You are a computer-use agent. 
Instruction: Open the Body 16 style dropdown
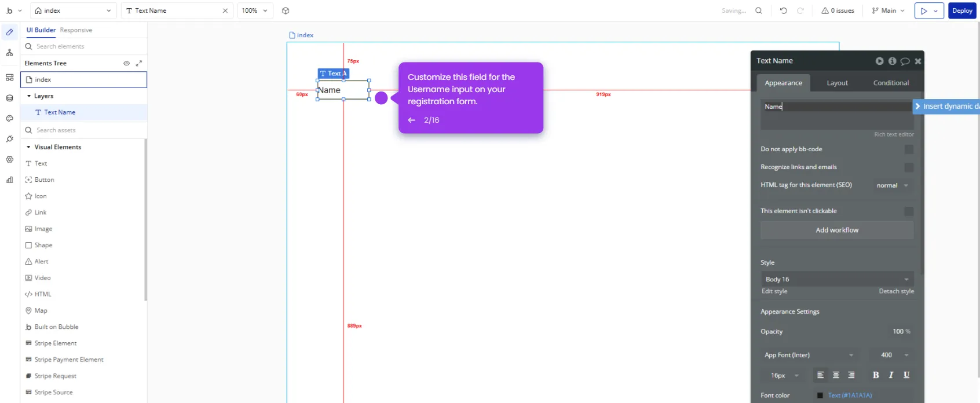click(x=837, y=279)
